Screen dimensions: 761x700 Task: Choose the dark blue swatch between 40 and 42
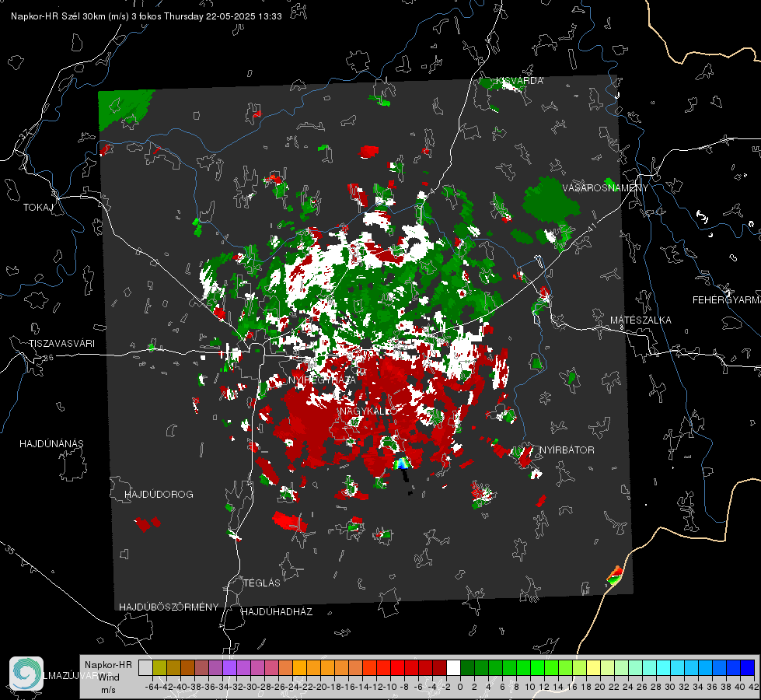point(748,667)
